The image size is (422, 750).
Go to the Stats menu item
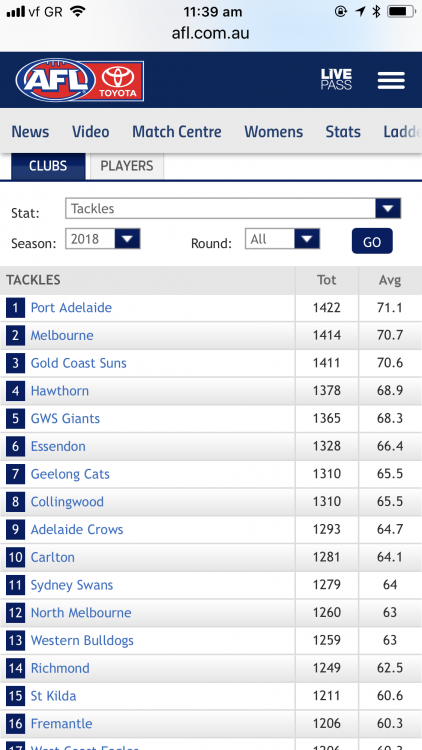click(x=343, y=132)
